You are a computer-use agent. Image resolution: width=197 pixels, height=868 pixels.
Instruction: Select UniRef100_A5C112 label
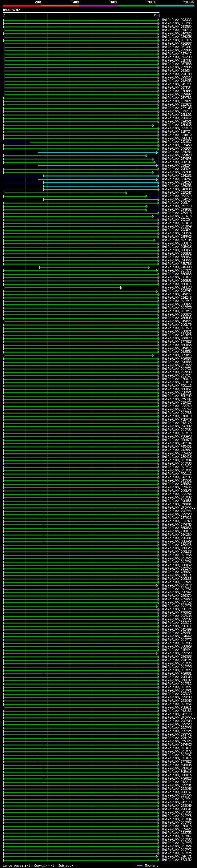tap(177, 474)
